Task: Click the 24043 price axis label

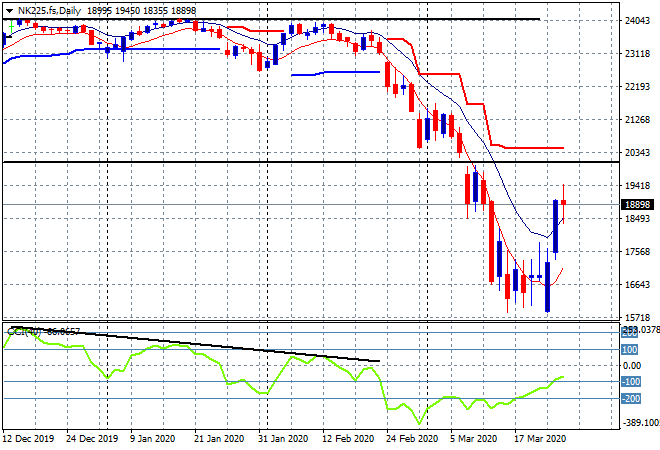Action: tap(637, 21)
